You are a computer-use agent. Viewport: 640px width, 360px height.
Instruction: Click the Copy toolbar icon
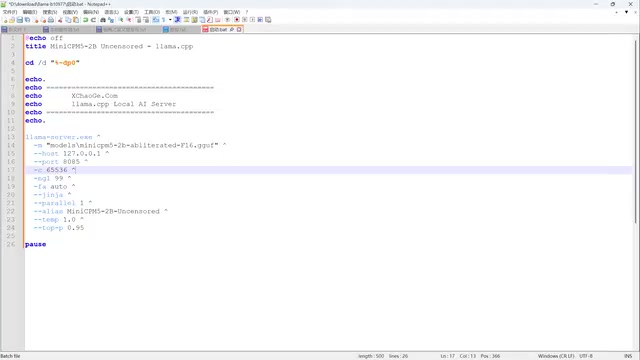pyautogui.click(x=68, y=20)
